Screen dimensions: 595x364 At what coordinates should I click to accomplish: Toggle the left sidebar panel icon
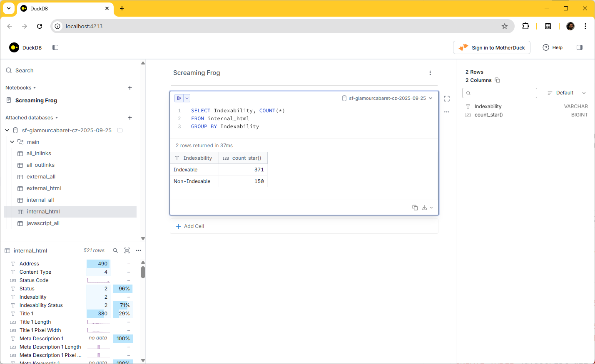point(55,47)
